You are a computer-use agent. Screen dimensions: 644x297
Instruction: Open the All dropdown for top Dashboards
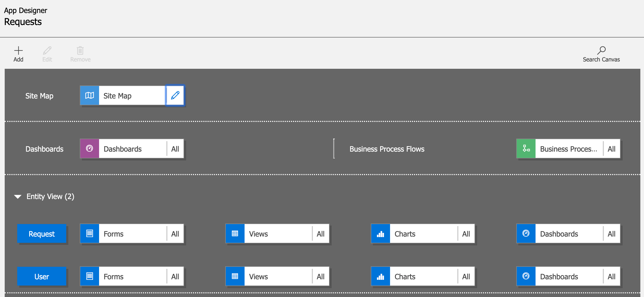pyautogui.click(x=175, y=149)
